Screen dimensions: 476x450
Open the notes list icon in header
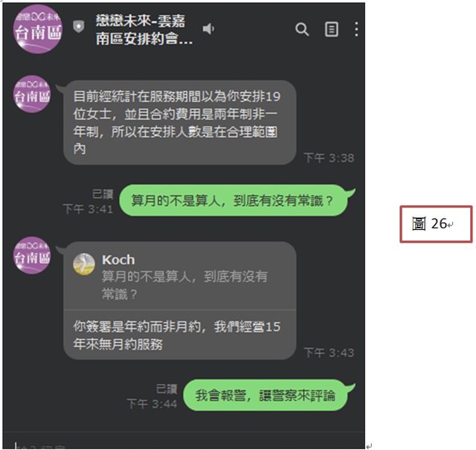coord(331,29)
